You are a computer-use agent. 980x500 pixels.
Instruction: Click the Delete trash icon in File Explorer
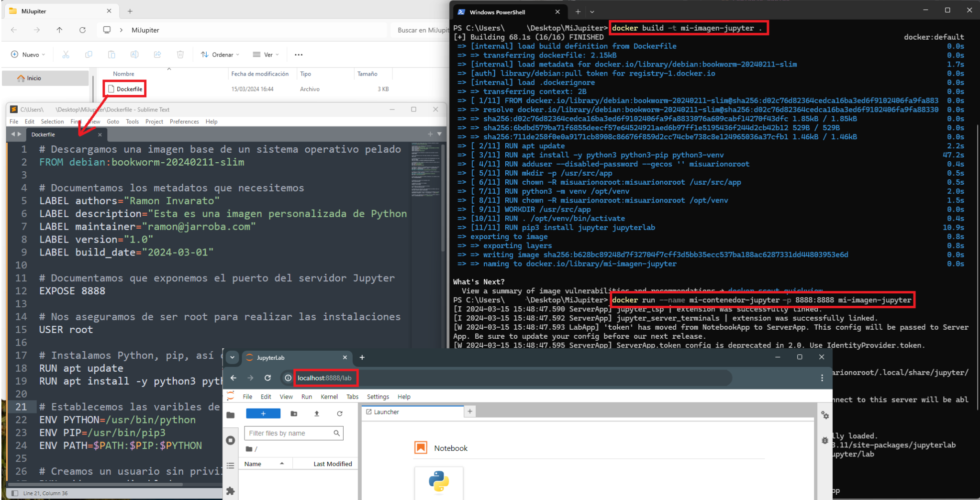click(180, 55)
